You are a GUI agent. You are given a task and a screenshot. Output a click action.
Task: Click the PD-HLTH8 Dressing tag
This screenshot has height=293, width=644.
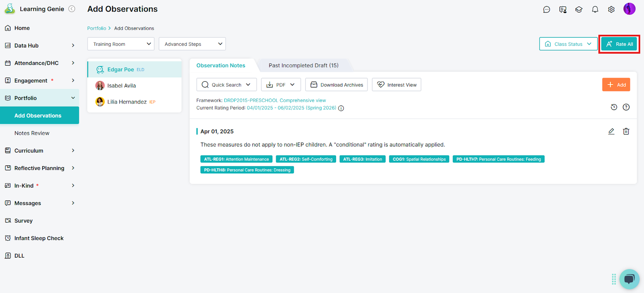(x=247, y=170)
